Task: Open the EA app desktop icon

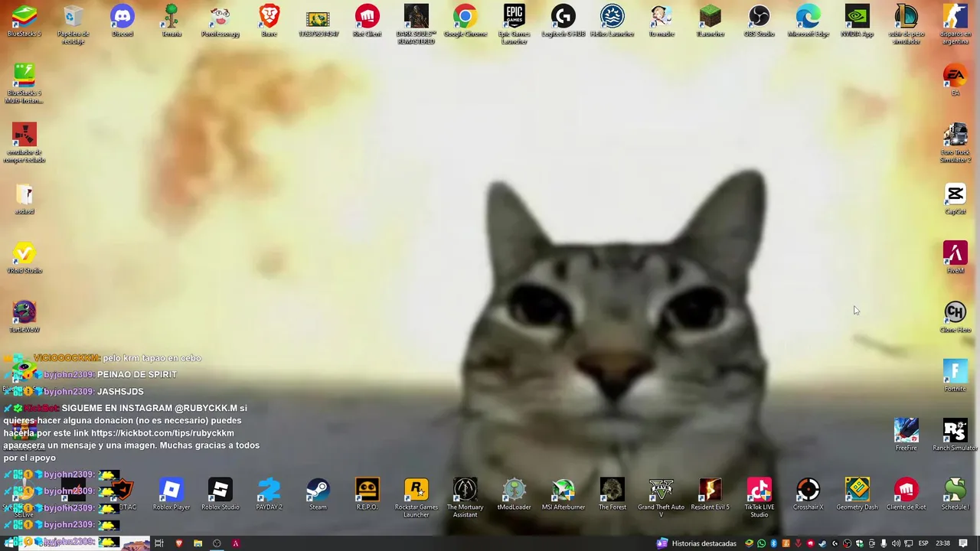Action: pos(955,80)
